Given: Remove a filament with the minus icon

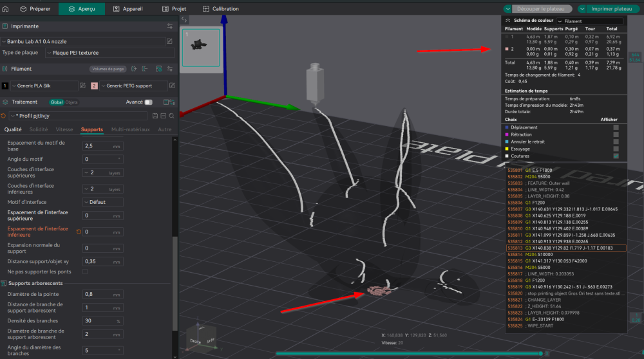Looking at the screenshot, I should (x=144, y=69).
